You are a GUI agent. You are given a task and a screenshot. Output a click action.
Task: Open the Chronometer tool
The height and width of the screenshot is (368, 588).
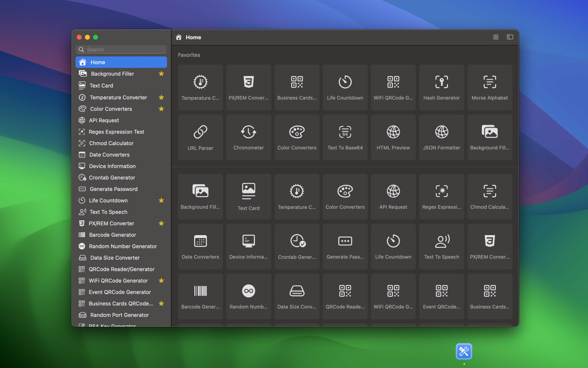tap(248, 137)
